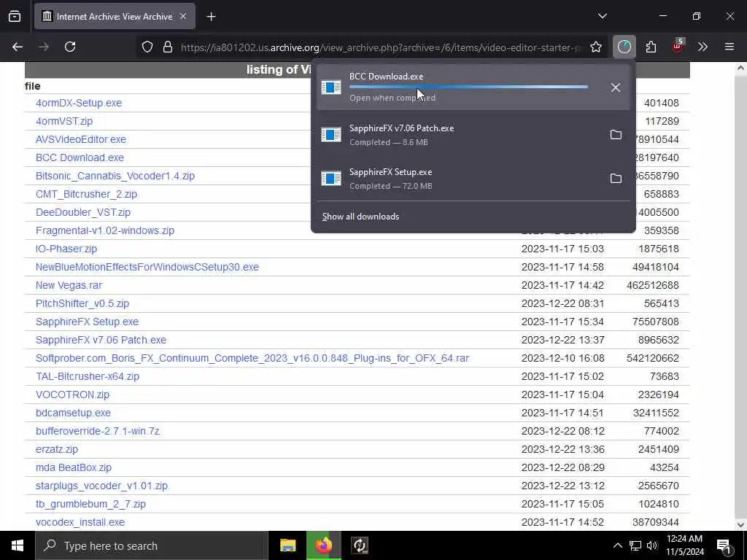Open Fragmental-v1.02-windows.zip link
Screen dimensions: 747x560
tap(105, 230)
